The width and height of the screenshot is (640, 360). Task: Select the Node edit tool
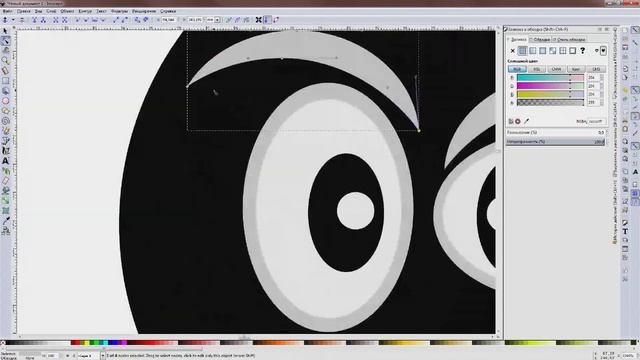tap(5, 41)
